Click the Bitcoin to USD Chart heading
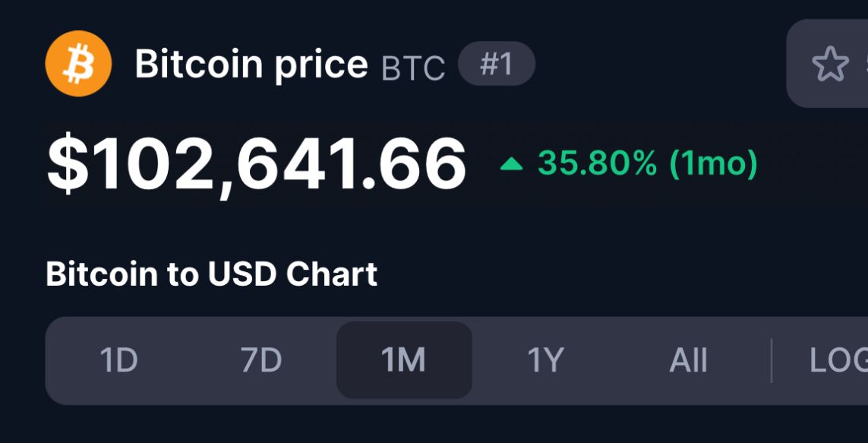 pos(211,274)
